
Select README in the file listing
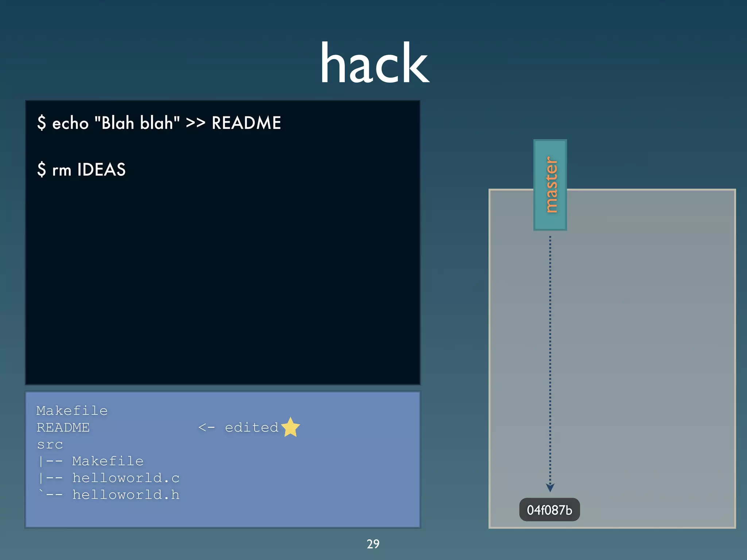pos(63,428)
